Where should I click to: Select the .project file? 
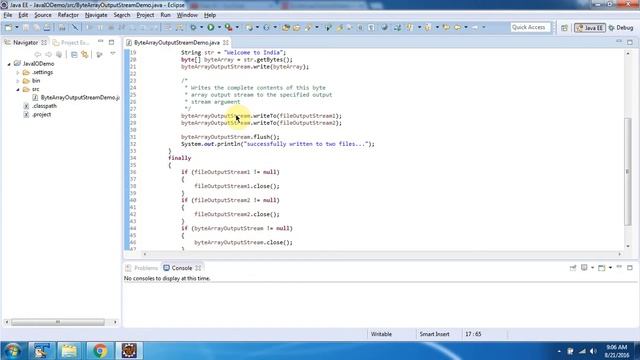[41, 114]
